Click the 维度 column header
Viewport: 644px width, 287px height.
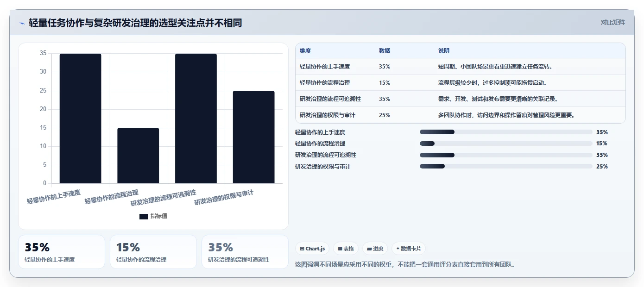305,51
